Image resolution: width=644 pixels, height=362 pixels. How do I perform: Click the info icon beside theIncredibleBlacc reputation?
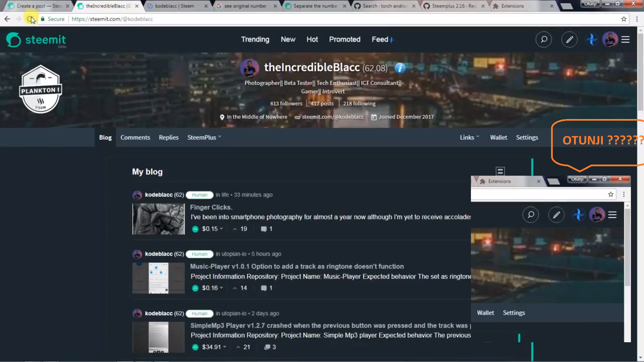(399, 68)
